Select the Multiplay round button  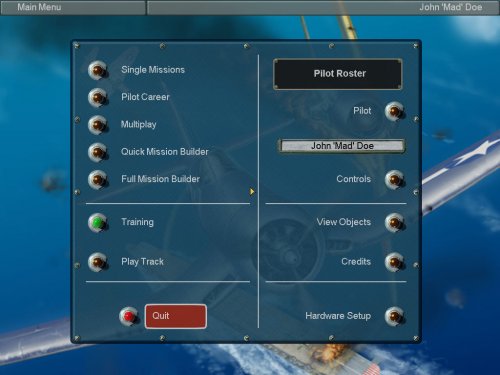tap(98, 125)
